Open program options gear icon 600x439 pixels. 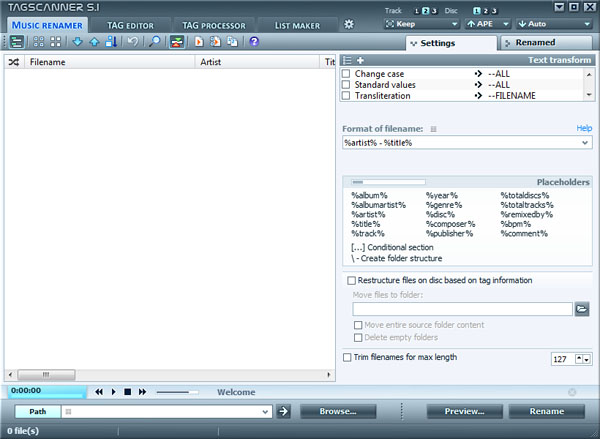pyautogui.click(x=349, y=24)
